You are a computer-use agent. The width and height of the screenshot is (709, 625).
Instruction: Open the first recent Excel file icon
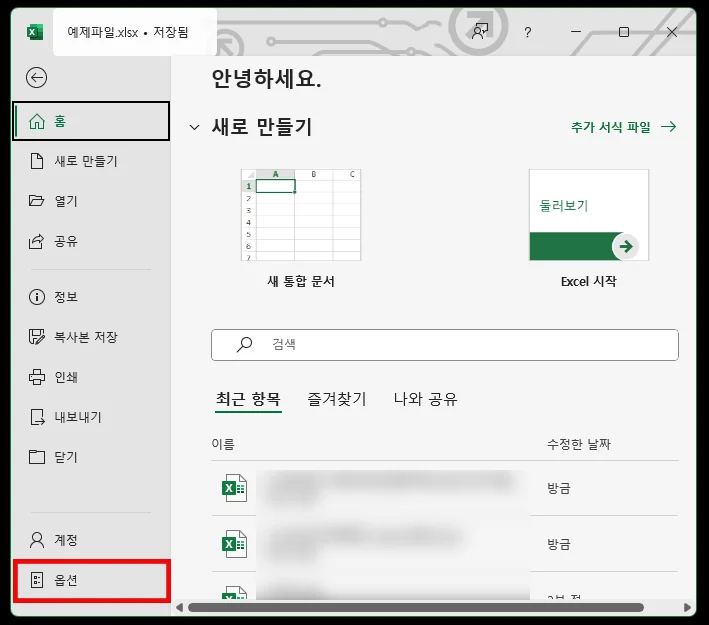point(234,488)
